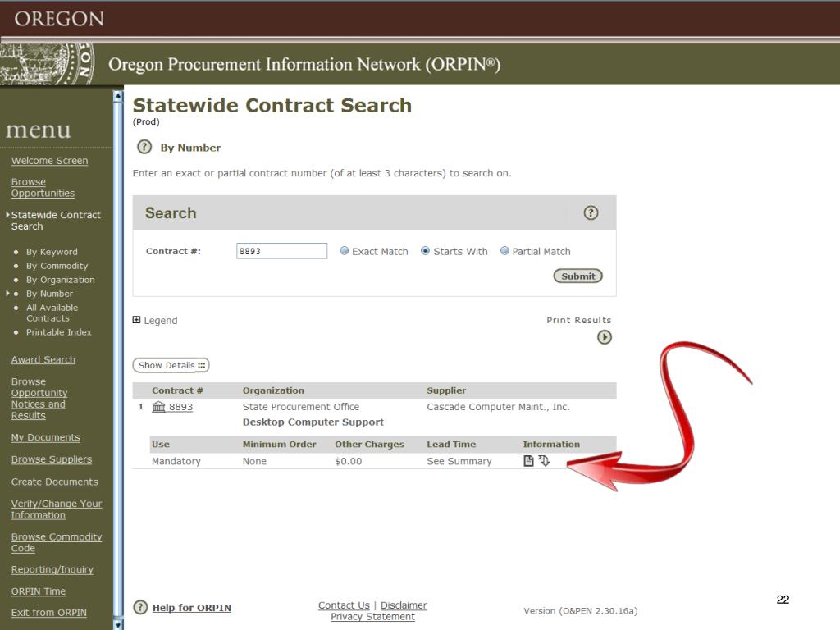
Task: Open Reporting/Inquiry link
Action: pos(52,569)
